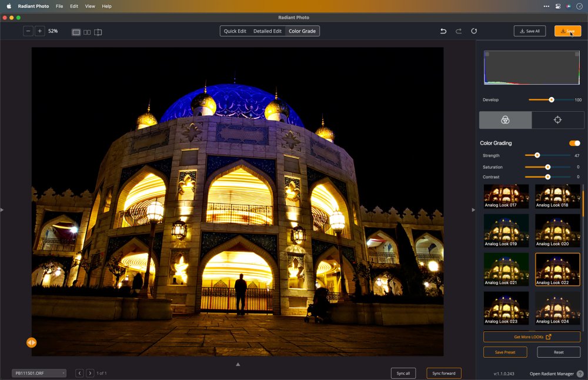
Task: Click the Sync forward button
Action: click(x=443, y=373)
